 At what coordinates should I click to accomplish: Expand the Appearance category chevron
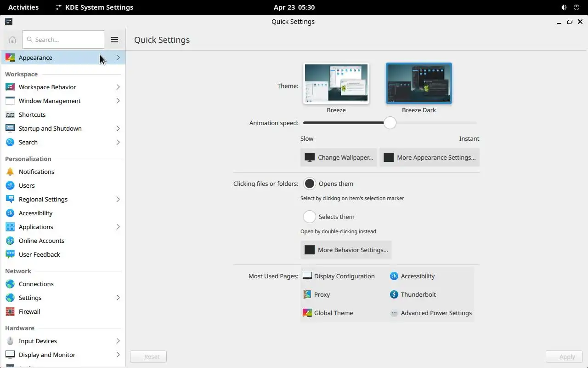click(118, 57)
